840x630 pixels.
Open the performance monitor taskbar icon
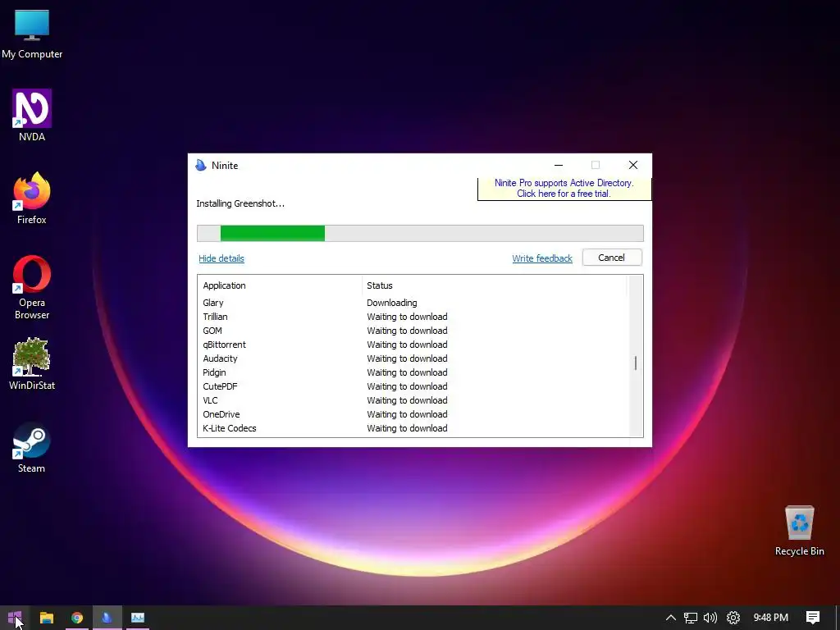click(138, 618)
